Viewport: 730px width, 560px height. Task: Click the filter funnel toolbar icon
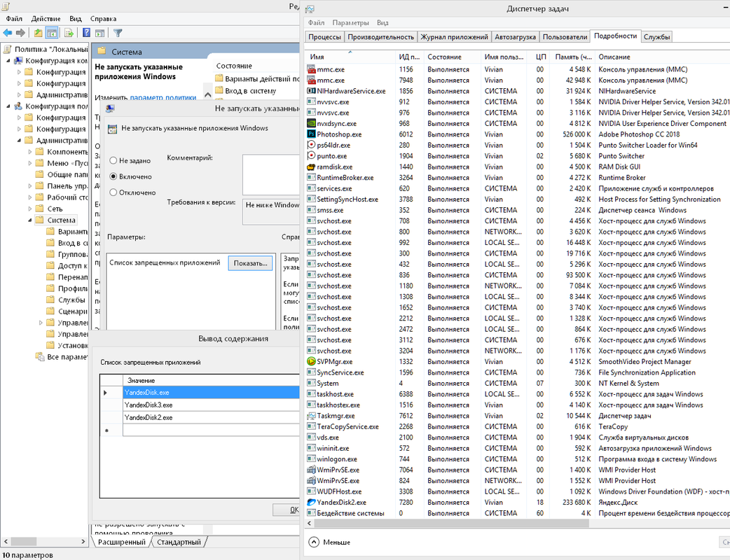118,33
